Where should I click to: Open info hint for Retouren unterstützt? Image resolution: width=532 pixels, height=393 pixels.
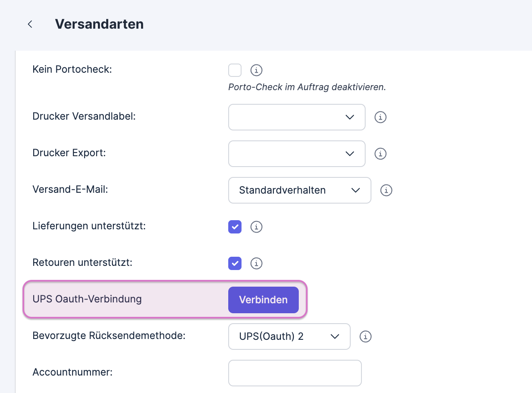[256, 263]
